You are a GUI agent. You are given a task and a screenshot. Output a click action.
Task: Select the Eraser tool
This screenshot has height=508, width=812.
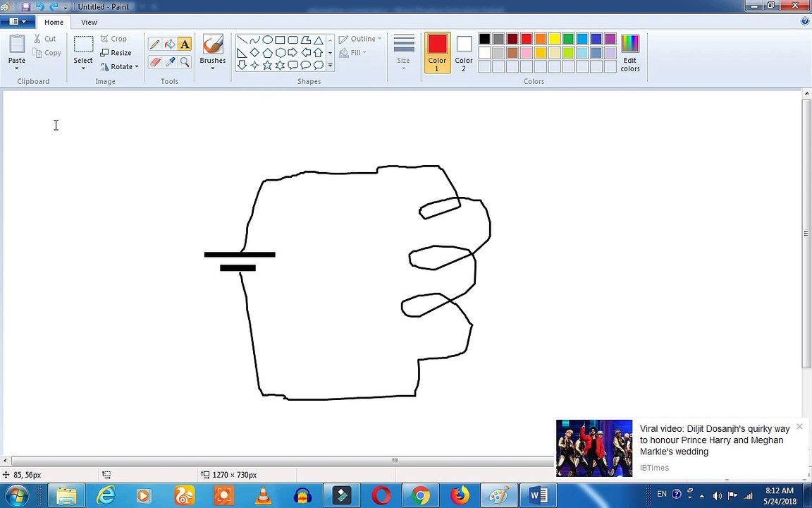pyautogui.click(x=155, y=61)
